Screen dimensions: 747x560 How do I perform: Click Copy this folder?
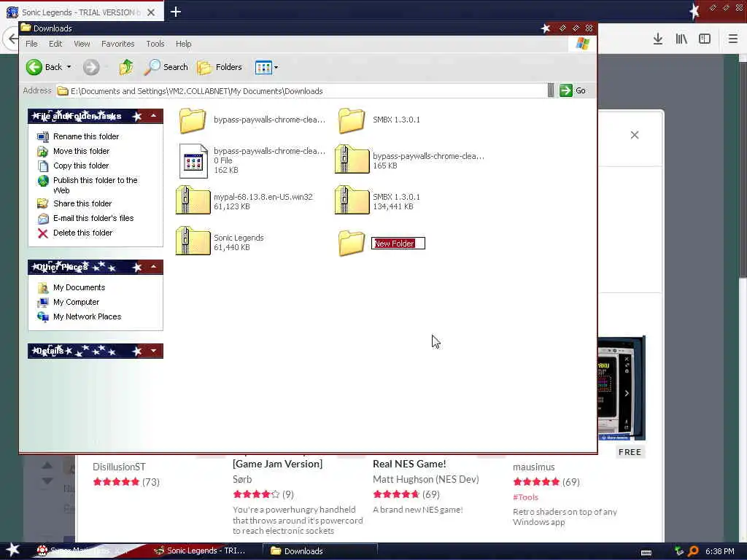point(80,166)
